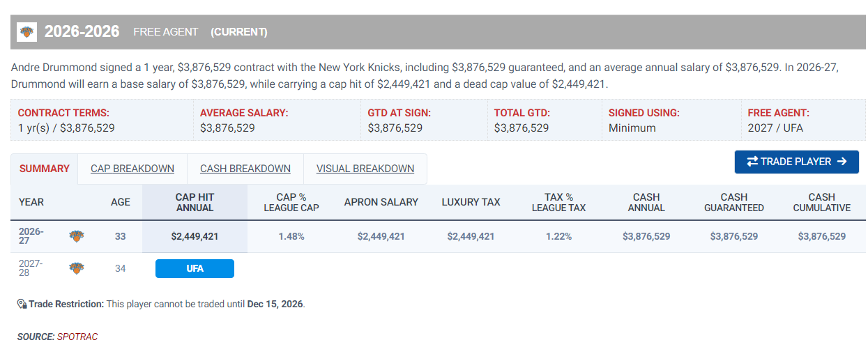The height and width of the screenshot is (347, 868).
Task: Click the Knicks logo in the header bar
Action: (x=26, y=32)
